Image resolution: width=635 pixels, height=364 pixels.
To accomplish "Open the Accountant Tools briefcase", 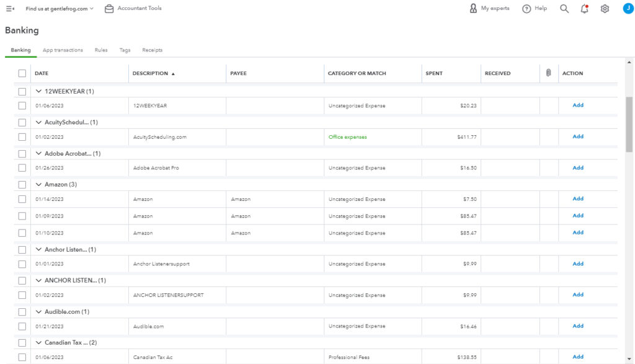I will point(109,8).
